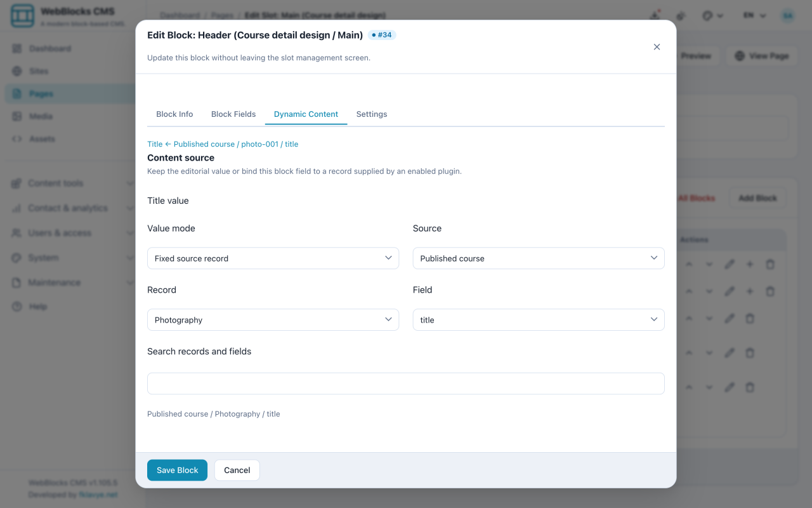Click the Cancel button

click(237, 470)
